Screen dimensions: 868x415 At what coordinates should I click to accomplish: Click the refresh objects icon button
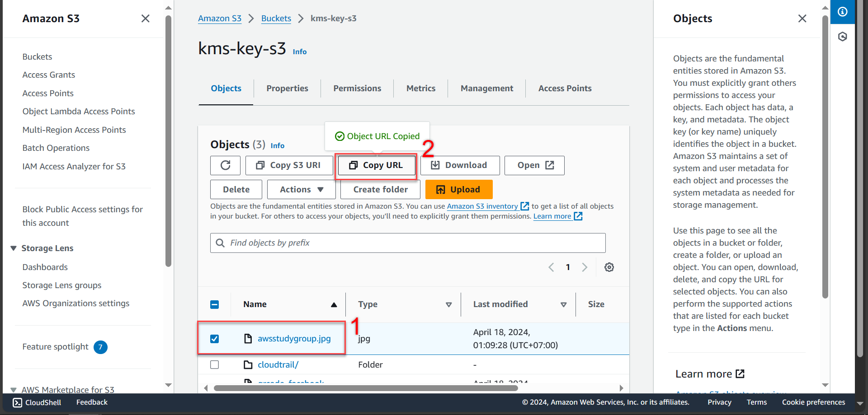click(225, 165)
